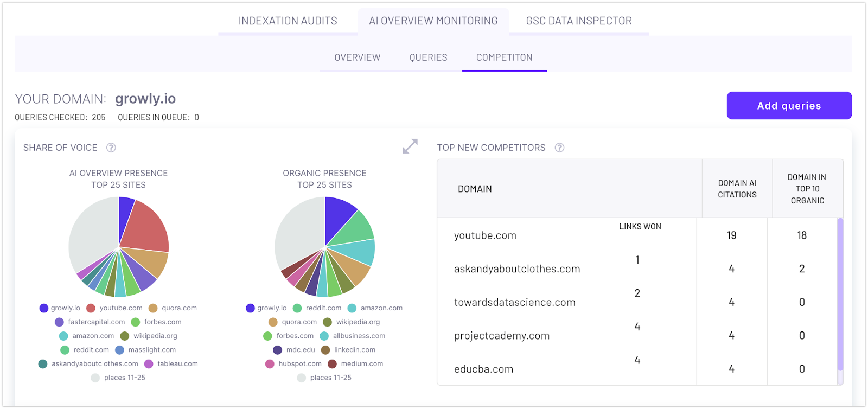
Task: Click linkedin.com legend swatch
Action: pyautogui.click(x=325, y=350)
